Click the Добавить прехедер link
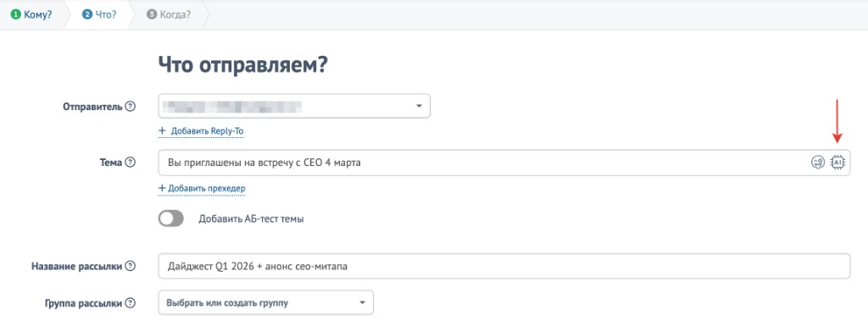 pyautogui.click(x=202, y=189)
